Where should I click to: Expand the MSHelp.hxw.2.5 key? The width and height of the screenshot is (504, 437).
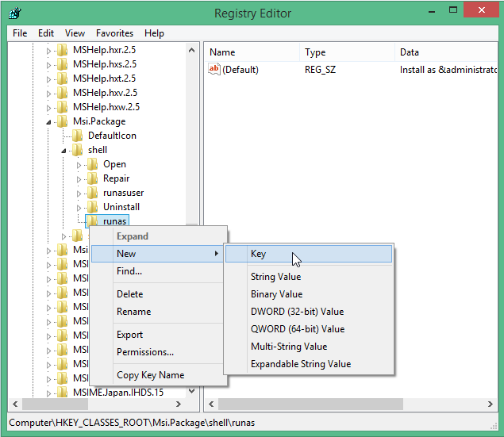(x=48, y=108)
